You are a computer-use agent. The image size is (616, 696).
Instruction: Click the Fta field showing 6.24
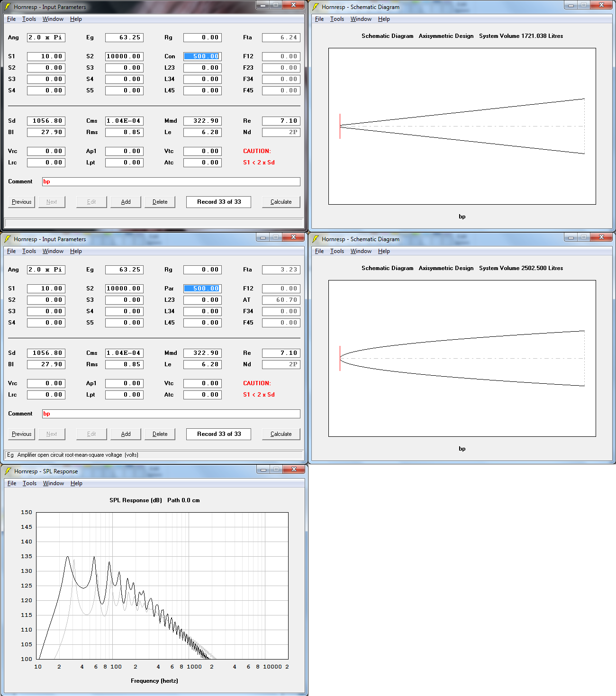(x=281, y=37)
